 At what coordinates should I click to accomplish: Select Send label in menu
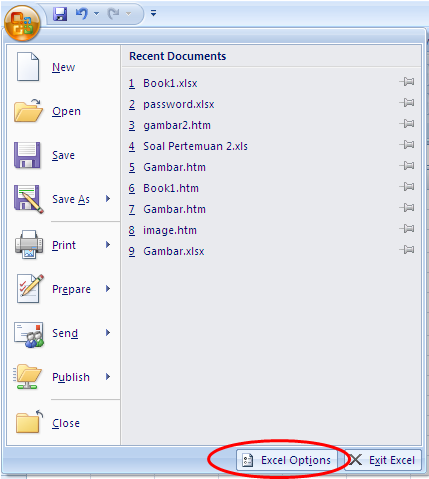coord(65,333)
